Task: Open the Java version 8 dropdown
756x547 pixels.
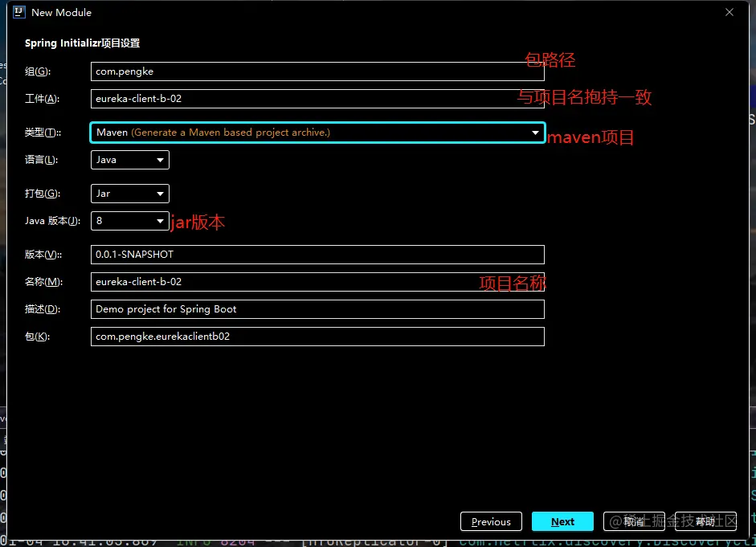Action: pyautogui.click(x=129, y=221)
